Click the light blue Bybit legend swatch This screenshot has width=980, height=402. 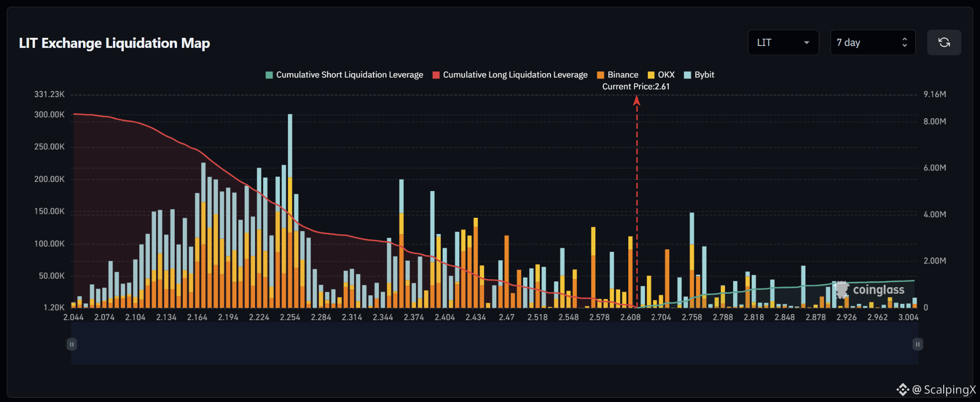click(x=688, y=75)
